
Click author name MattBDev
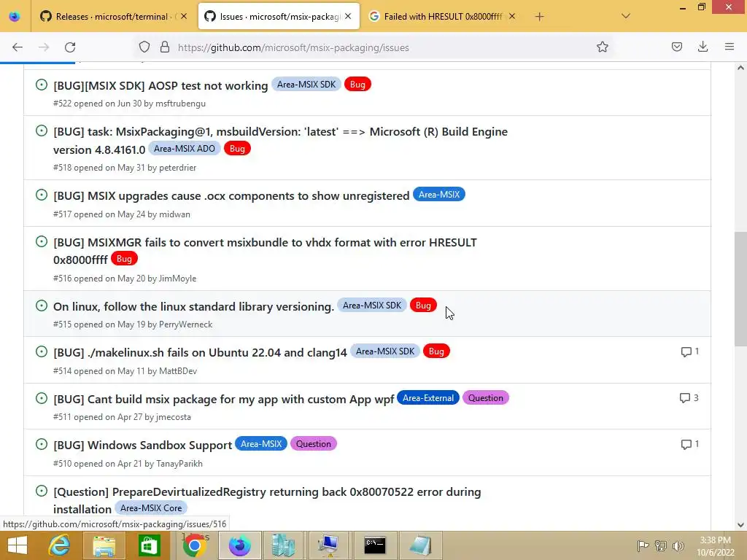pyautogui.click(x=178, y=371)
